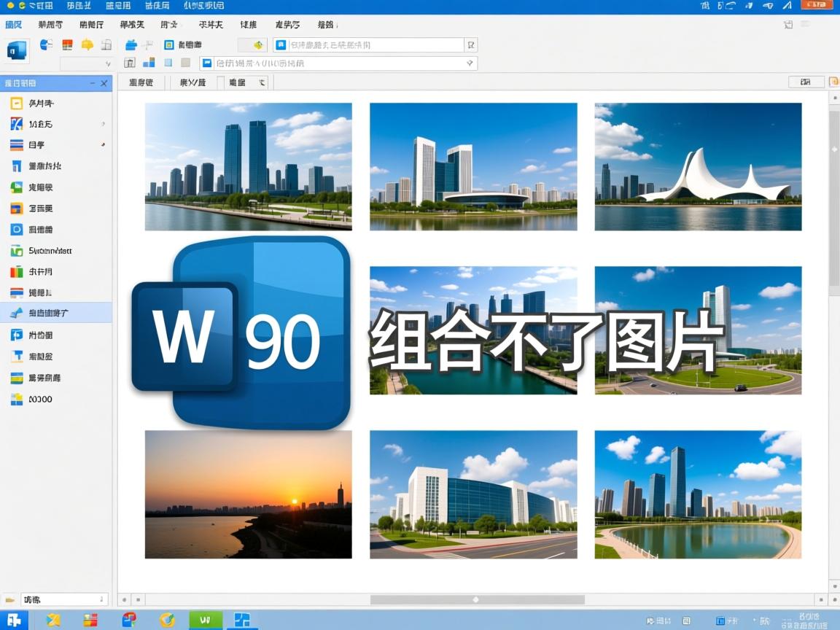Toggle the gray view square beside the blue one
Image resolution: width=840 pixels, height=630 pixels.
(186, 63)
